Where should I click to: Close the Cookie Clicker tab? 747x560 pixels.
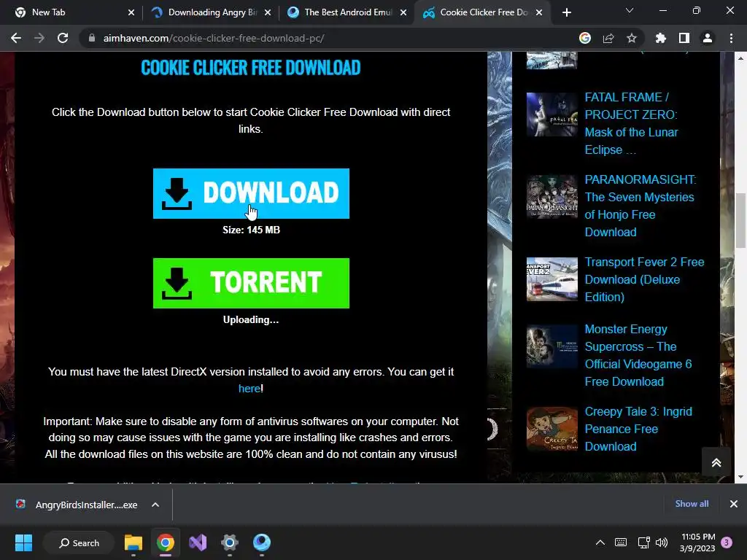[x=539, y=12]
